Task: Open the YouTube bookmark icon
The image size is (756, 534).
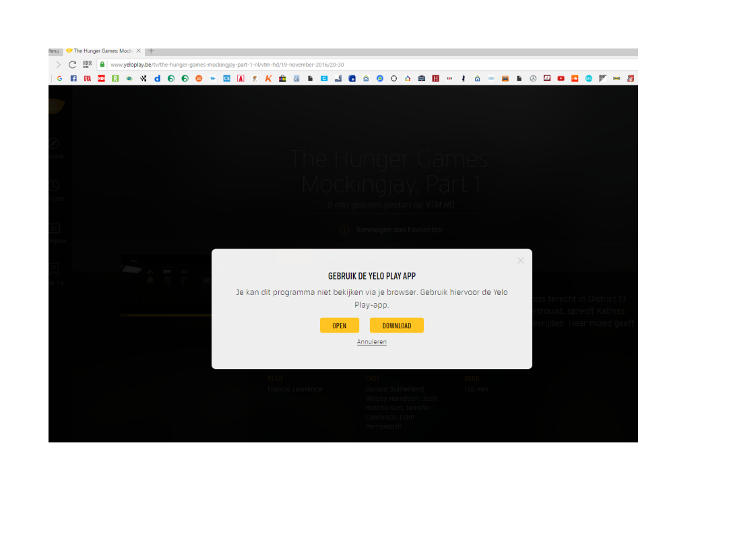Action: (x=561, y=79)
